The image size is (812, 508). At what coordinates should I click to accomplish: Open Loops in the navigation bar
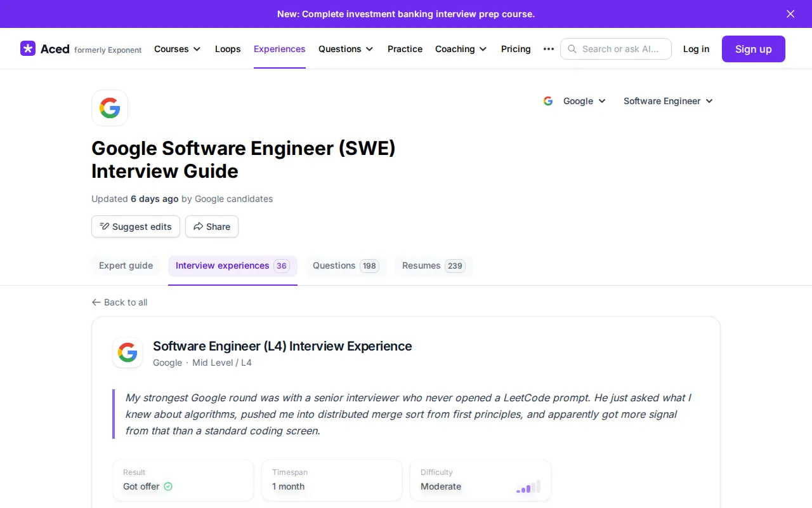pos(228,49)
